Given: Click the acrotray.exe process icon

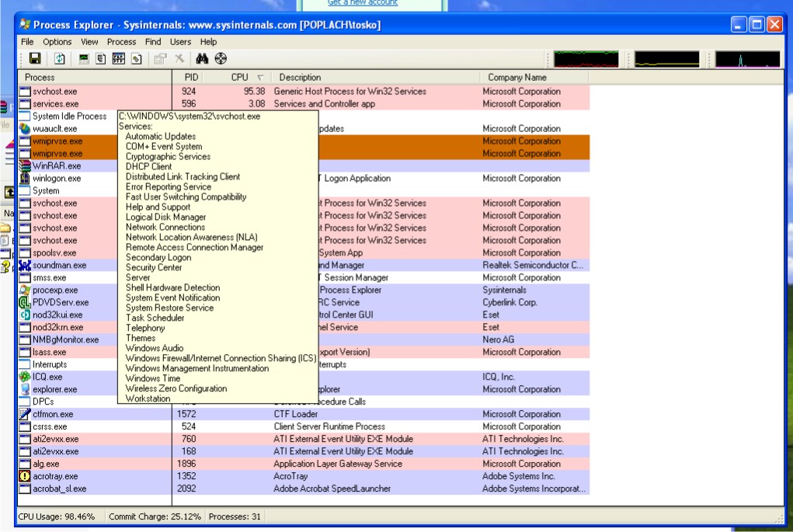Looking at the screenshot, I should coord(25,476).
